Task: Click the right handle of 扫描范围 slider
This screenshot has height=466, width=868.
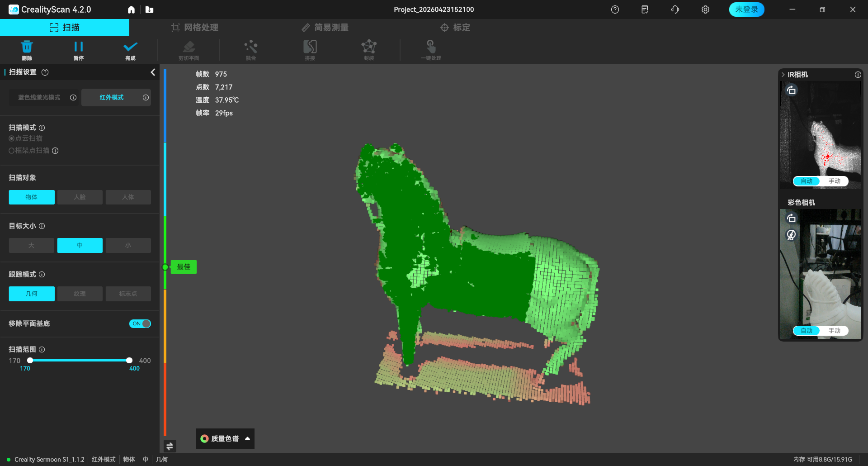Action: [129, 360]
